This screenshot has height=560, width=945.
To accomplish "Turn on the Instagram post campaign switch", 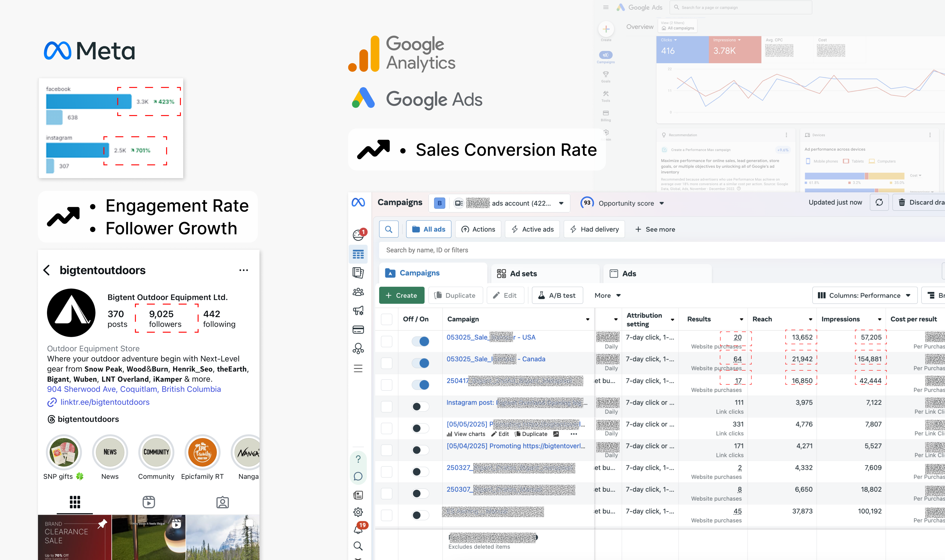I will 420,407.
